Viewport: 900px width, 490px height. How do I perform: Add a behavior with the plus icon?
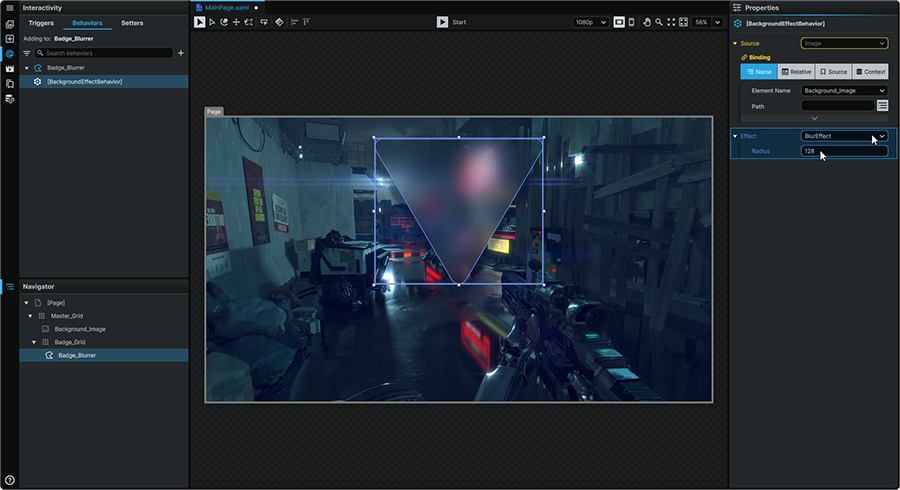pyautogui.click(x=181, y=53)
